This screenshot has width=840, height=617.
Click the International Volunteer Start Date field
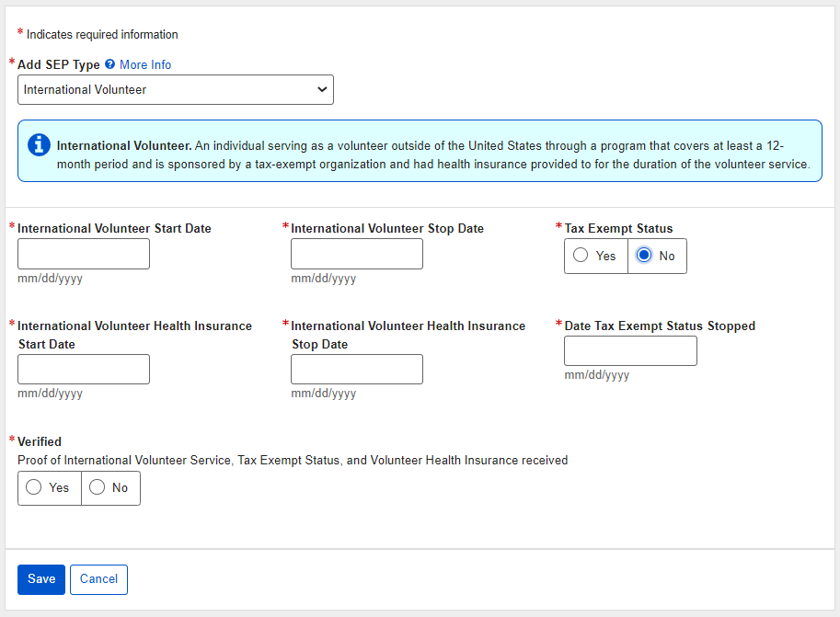(84, 254)
